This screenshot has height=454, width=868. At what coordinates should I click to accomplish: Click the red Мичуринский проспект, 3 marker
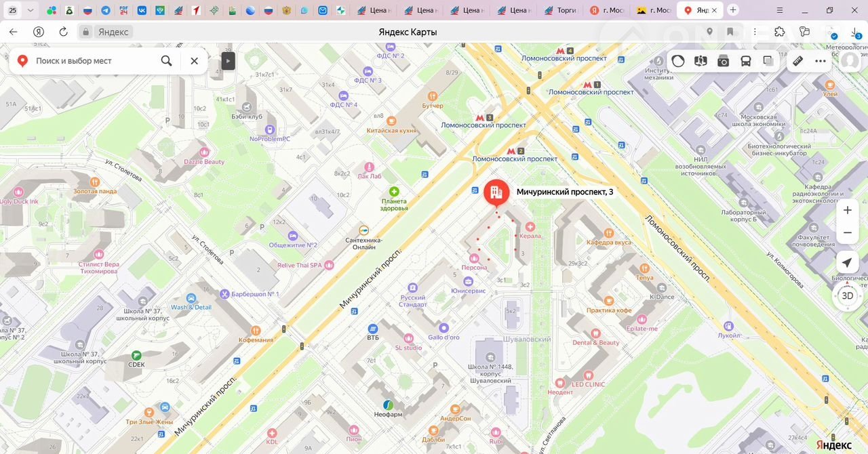point(496,192)
